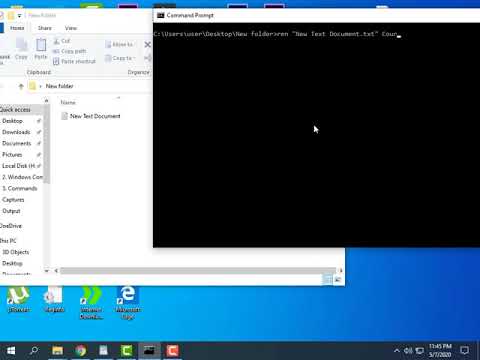480x360 pixels.
Task: Open the red Camtasia recorder taskbar icon
Action: [x=172, y=351]
